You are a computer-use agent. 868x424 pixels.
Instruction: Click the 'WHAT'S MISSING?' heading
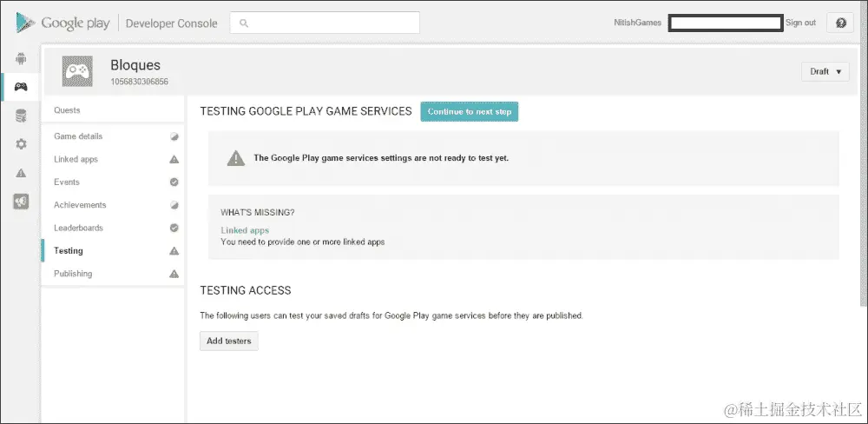coord(258,212)
